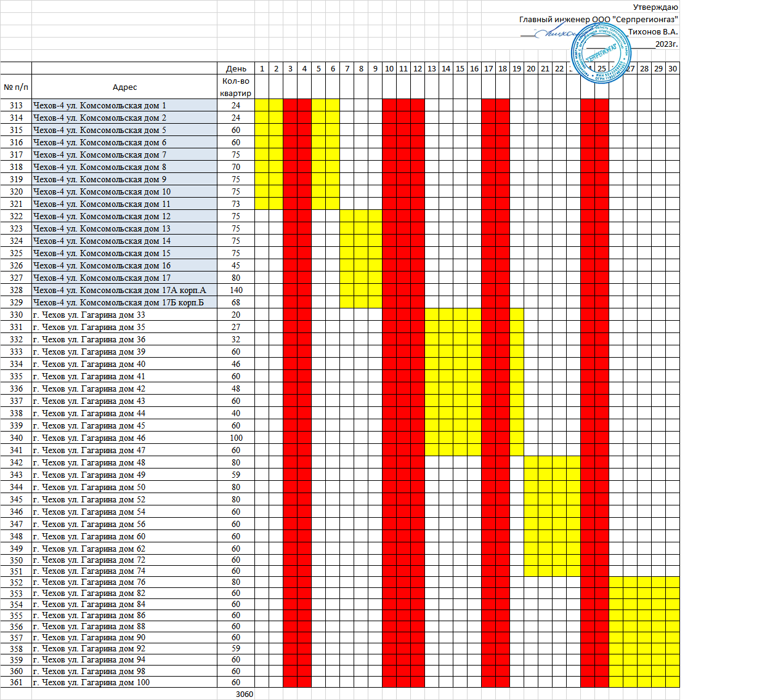This screenshot has width=778, height=700.
Task: Select day column header "5"
Action: pyautogui.click(x=318, y=68)
